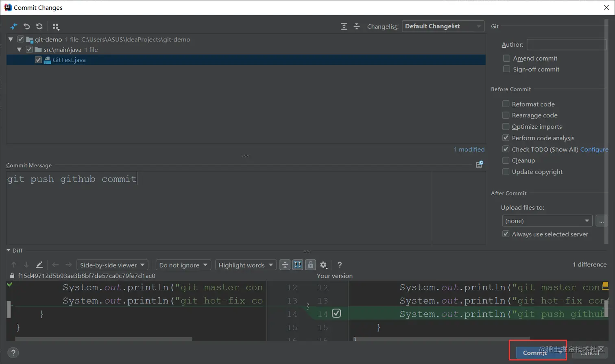615x364 pixels.
Task: Open the Side-by-side viewer dropdown
Action: pos(112,265)
